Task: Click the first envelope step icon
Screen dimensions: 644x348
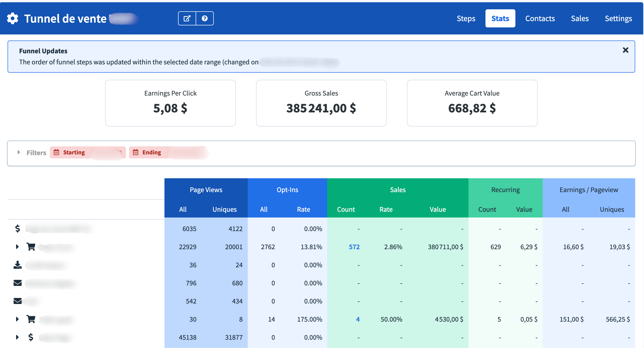Action: click(x=18, y=283)
